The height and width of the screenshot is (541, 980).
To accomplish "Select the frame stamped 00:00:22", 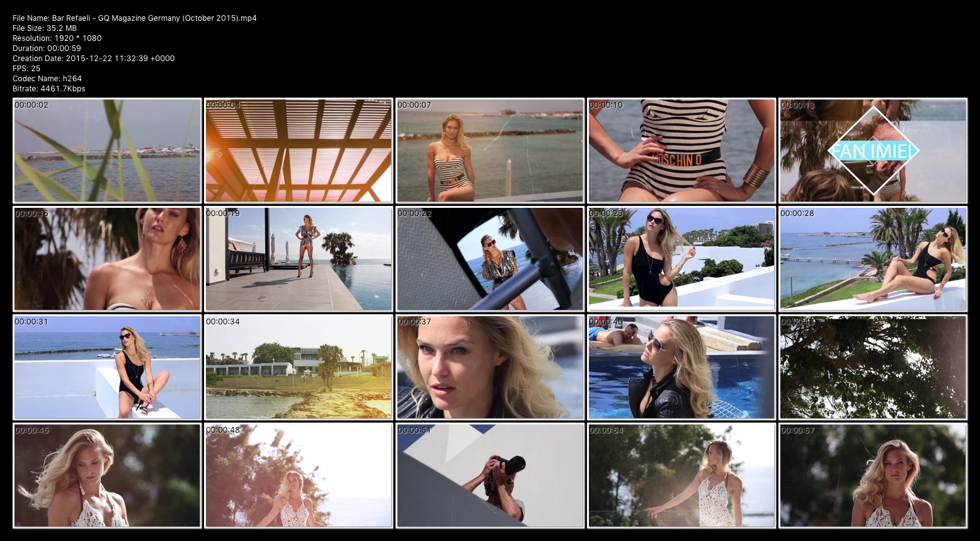I will coord(490,259).
